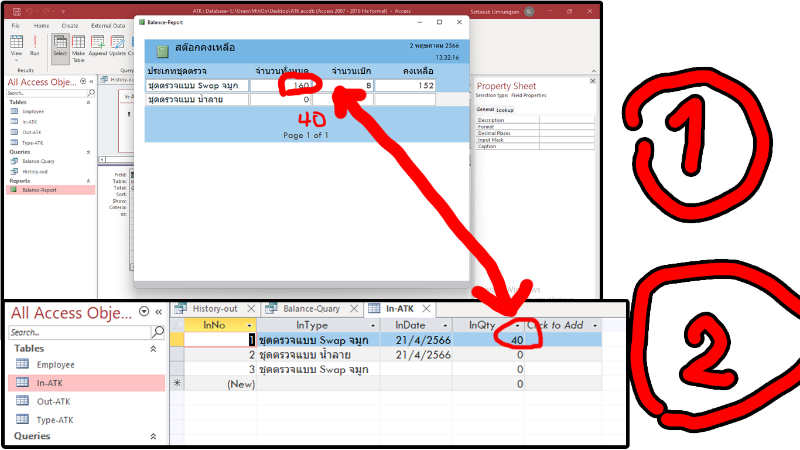This screenshot has height=450, width=800.
Task: Select the Employee table in the lower navigation pane
Action: 56,365
